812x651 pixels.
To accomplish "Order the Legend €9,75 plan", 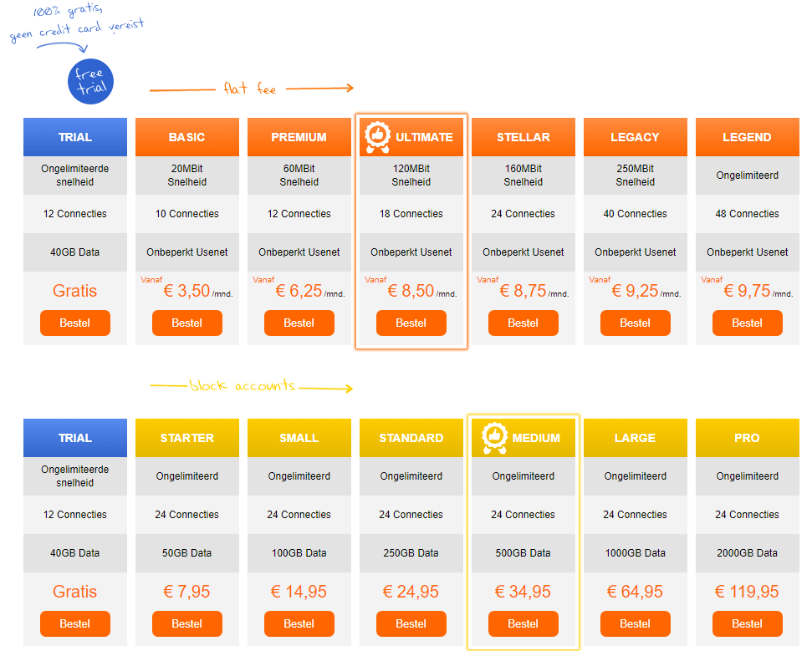I will click(x=747, y=323).
